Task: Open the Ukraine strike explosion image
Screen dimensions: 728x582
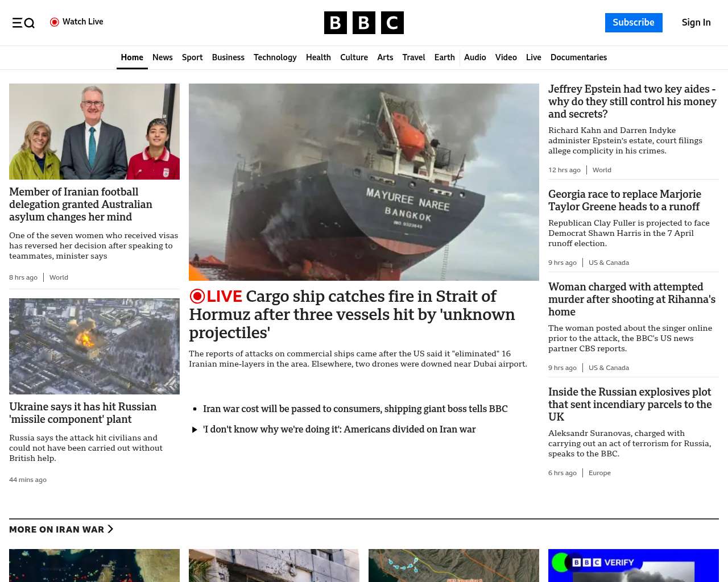Action: click(x=94, y=346)
